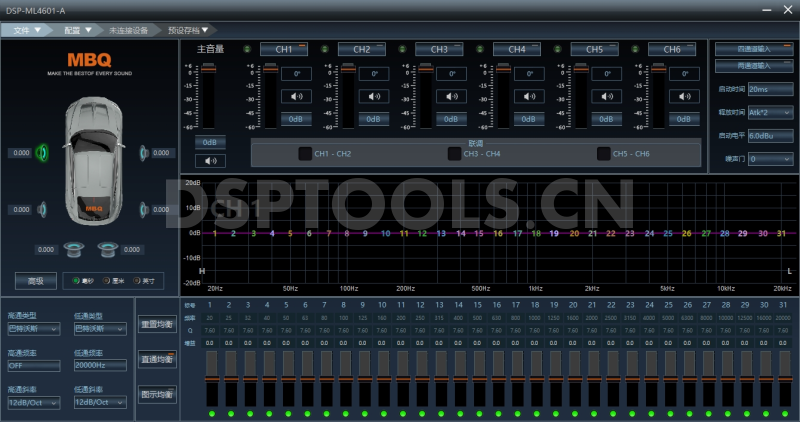This screenshot has height=422, width=800.
Task: Open the 高通类型 filter type dropdown
Action: 34,327
